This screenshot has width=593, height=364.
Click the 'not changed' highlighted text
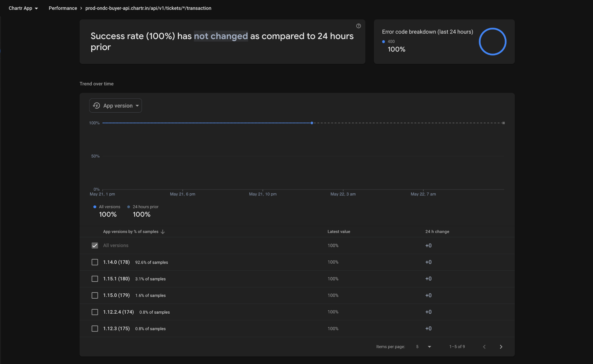click(x=221, y=36)
